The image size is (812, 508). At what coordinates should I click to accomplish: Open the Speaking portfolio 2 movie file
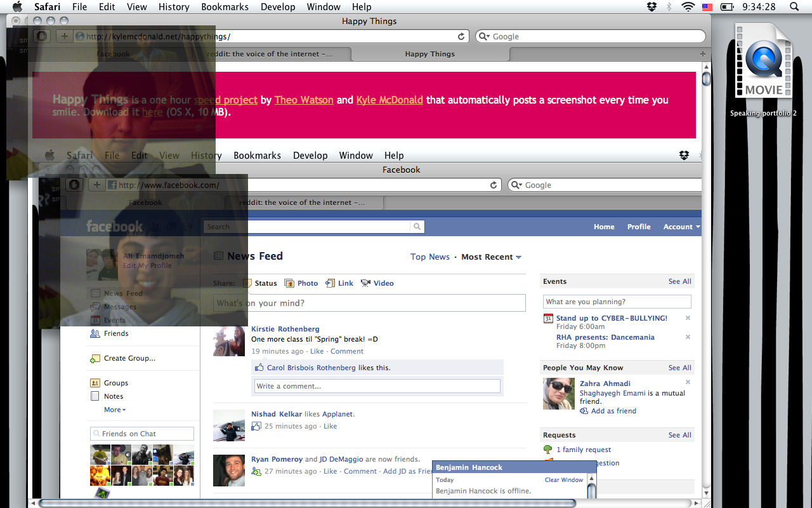tap(763, 62)
